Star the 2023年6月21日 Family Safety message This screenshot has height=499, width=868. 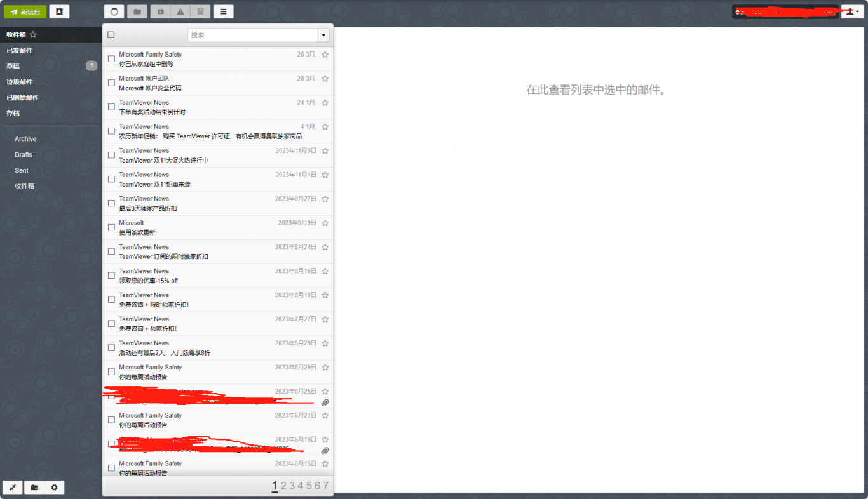coord(325,416)
